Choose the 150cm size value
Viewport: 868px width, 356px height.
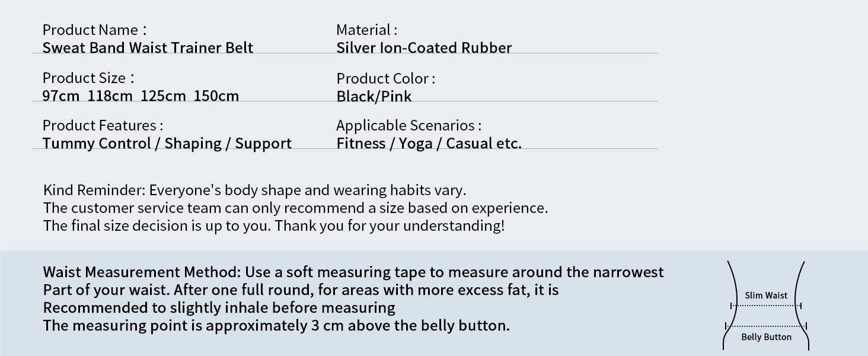216,96
